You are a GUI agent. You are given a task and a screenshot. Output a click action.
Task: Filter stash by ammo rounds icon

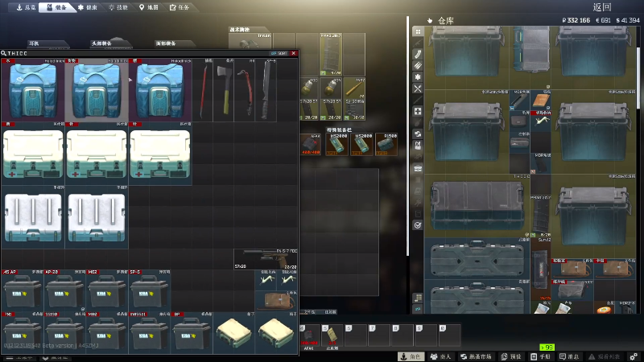pos(418,65)
